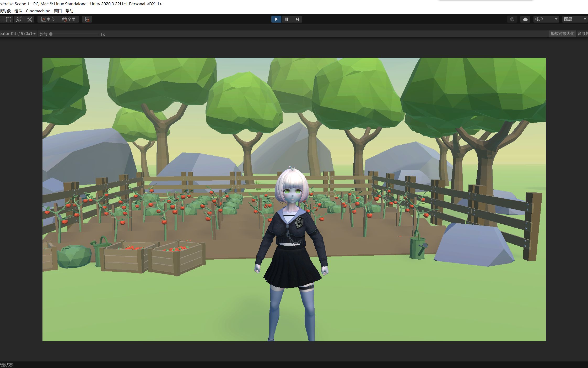Activate the 中心 pivot mode icon
This screenshot has width=588, height=368.
click(x=48, y=19)
